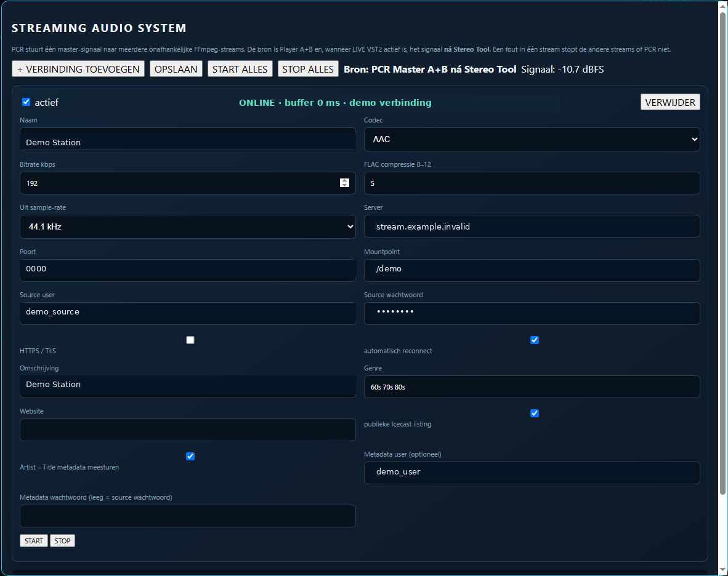Click the empty Website field
728x576 pixels.
(x=188, y=430)
